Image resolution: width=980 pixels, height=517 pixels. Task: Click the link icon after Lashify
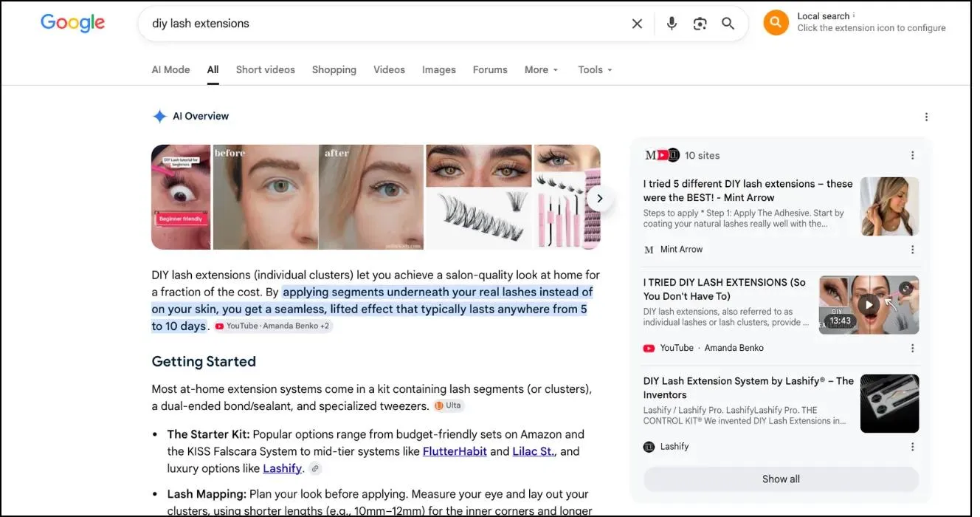(x=315, y=468)
